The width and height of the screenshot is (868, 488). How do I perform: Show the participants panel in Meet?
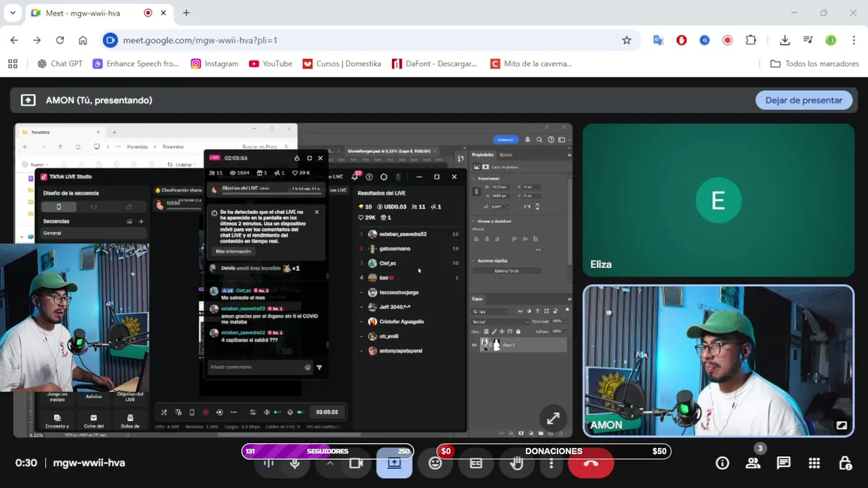[753, 463]
